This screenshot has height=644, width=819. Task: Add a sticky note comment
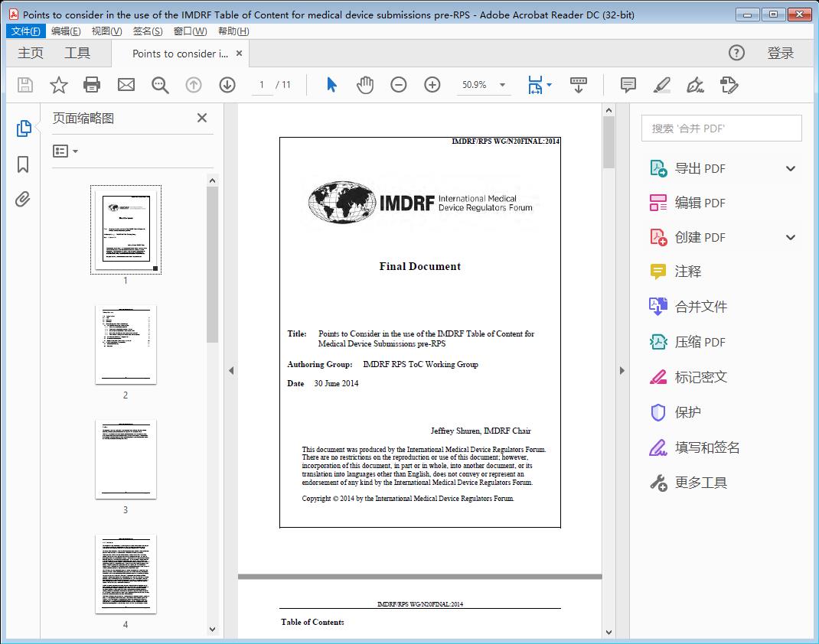click(628, 85)
